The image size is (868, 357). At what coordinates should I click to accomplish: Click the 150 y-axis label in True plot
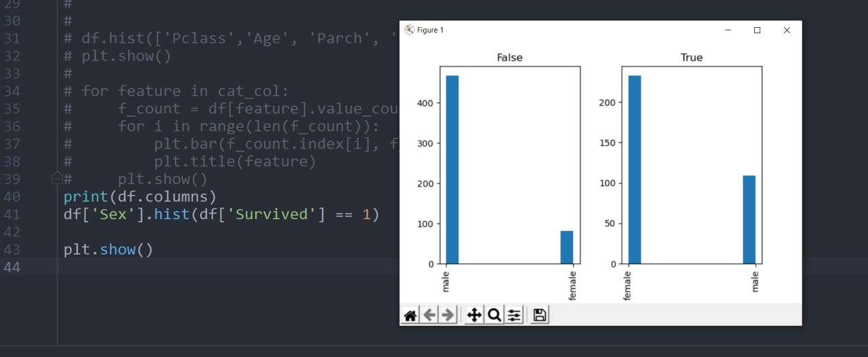pos(609,143)
